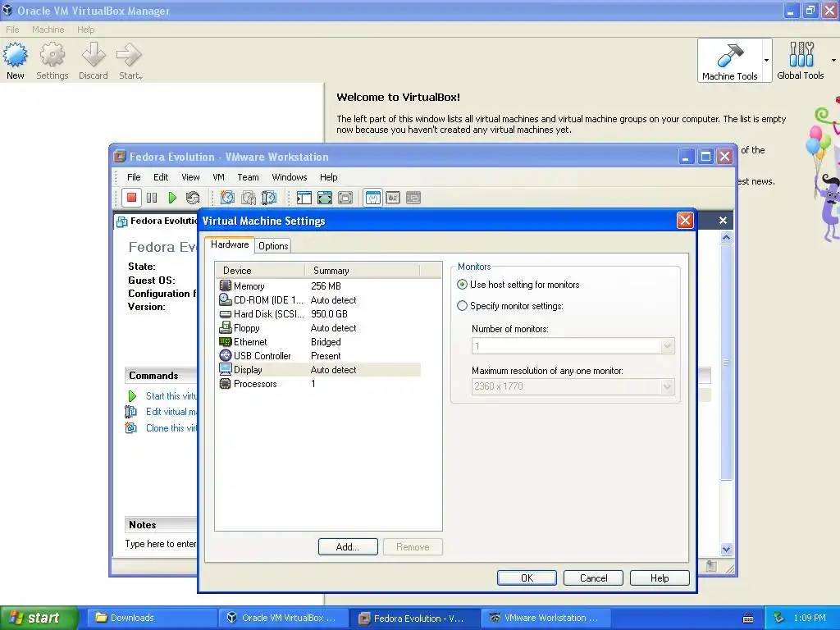Click the Start this virtual machine link
This screenshot has width=840, height=630.
click(171, 396)
